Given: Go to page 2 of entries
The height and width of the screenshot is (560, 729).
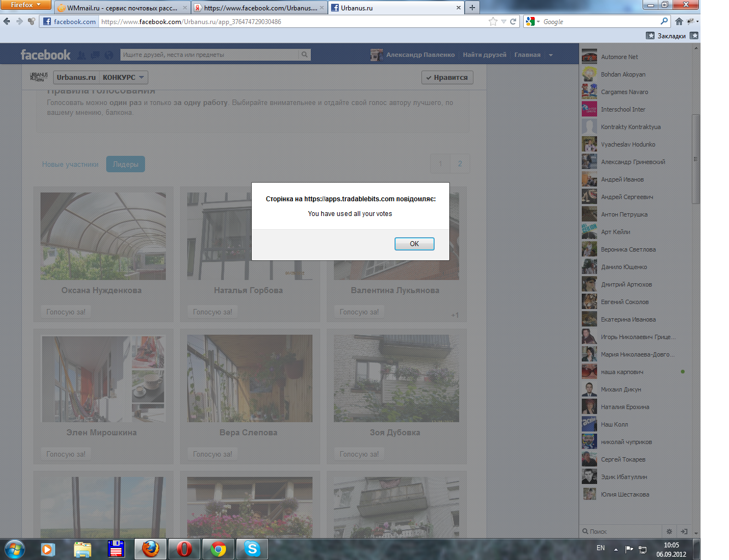Looking at the screenshot, I should point(460,164).
